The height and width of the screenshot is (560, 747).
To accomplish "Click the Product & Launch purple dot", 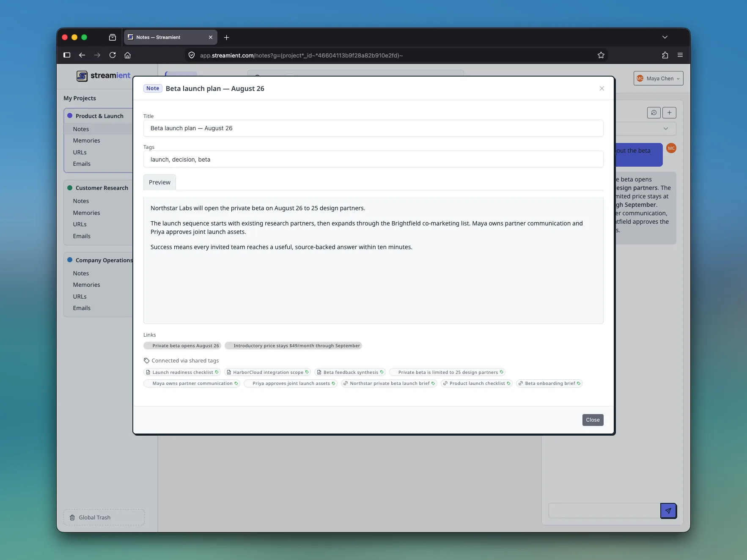I will 70,115.
